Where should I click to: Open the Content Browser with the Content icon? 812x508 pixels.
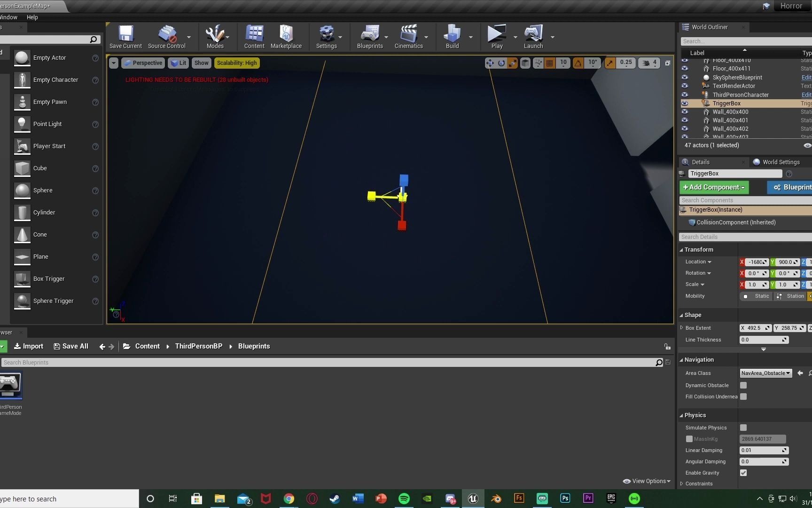click(254, 37)
